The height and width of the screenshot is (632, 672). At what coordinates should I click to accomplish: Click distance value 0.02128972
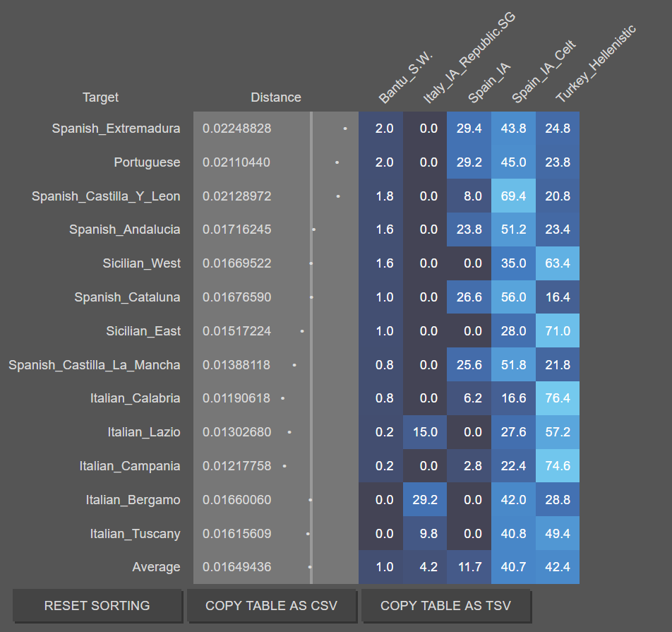coord(237,196)
